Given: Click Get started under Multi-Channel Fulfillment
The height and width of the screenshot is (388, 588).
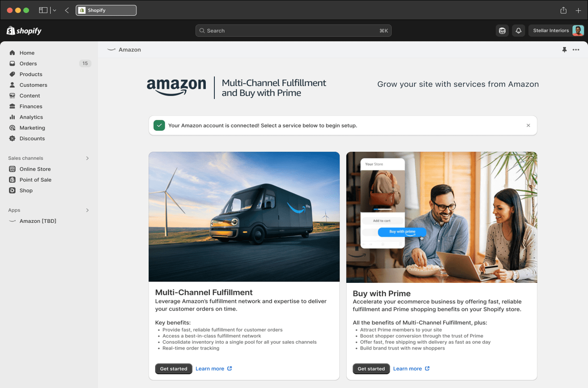Looking at the screenshot, I should tap(174, 369).
